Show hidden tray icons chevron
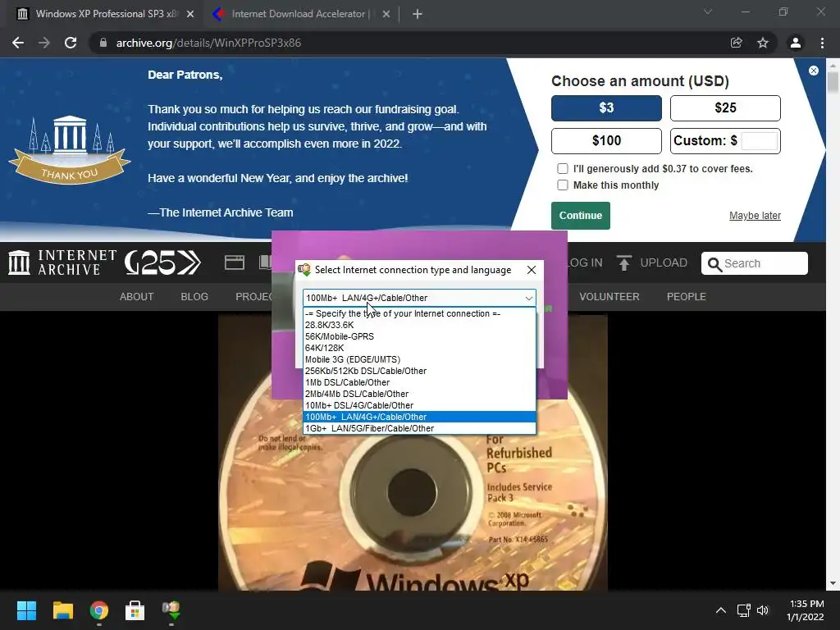This screenshot has width=840, height=630. pos(721,610)
